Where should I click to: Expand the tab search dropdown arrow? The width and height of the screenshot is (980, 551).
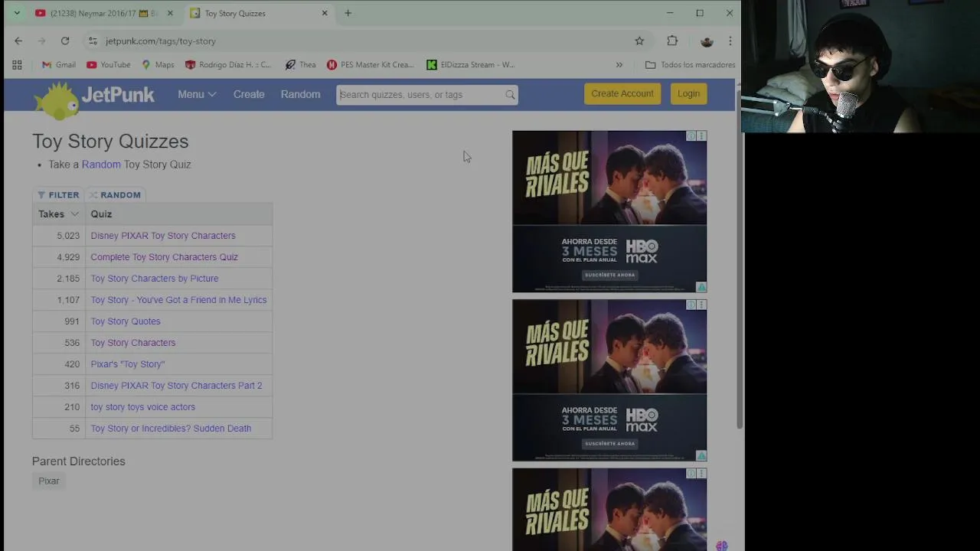(x=17, y=13)
